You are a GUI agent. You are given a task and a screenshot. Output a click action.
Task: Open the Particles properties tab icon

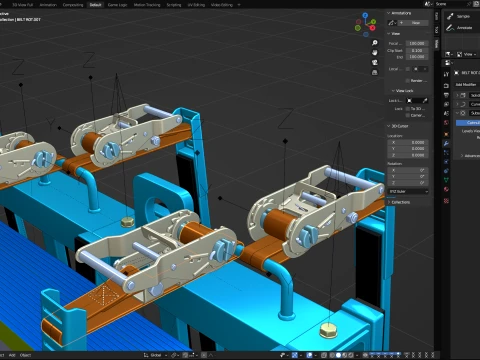pyautogui.click(x=446, y=153)
